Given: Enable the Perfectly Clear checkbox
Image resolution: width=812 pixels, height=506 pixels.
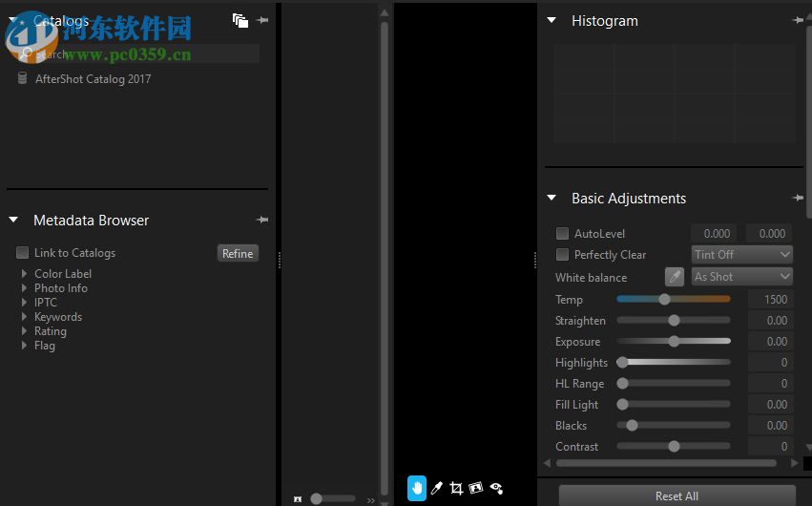Looking at the screenshot, I should (x=562, y=254).
